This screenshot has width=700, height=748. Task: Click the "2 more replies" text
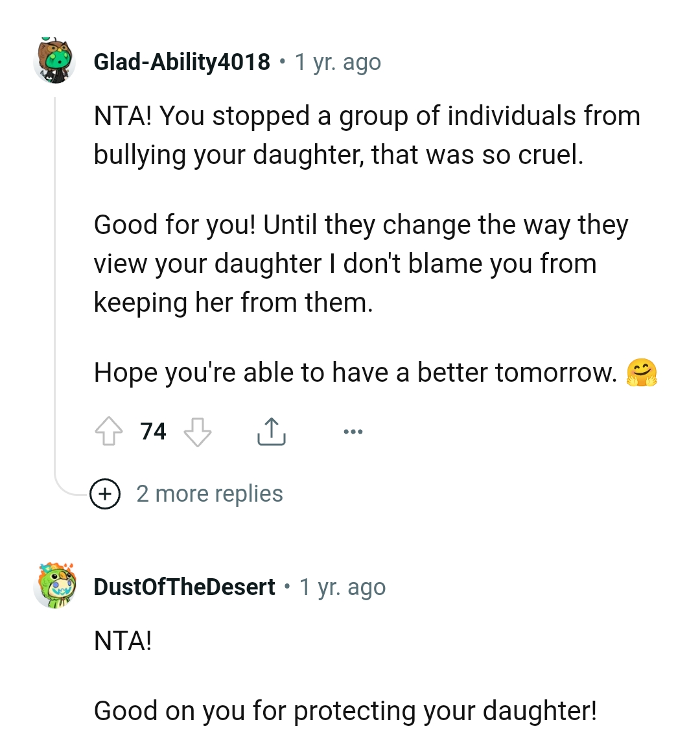(x=209, y=495)
